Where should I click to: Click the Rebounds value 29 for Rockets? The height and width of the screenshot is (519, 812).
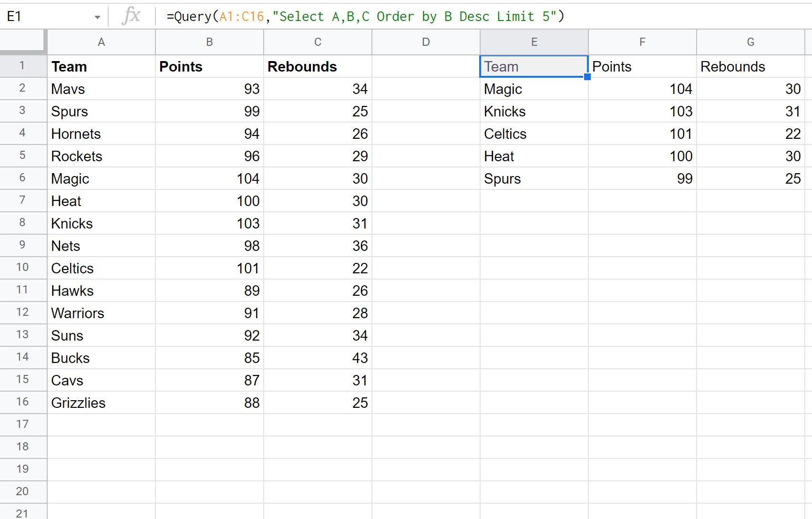(x=318, y=156)
